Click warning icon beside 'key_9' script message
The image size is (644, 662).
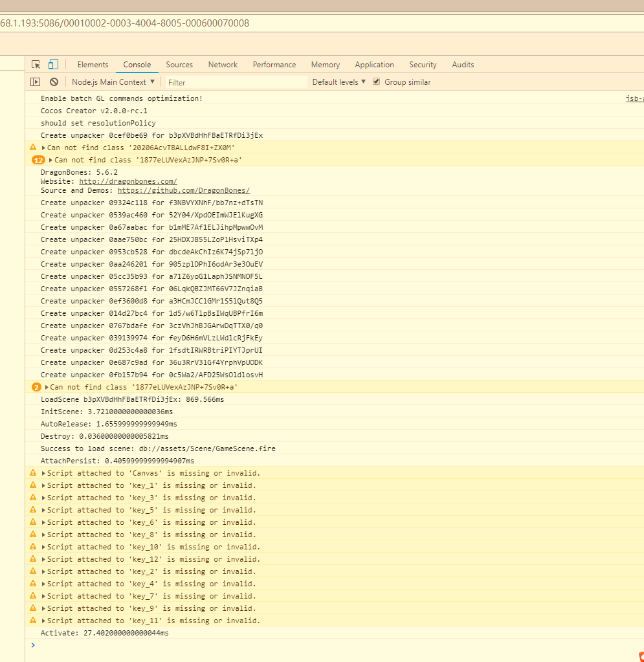(x=34, y=608)
